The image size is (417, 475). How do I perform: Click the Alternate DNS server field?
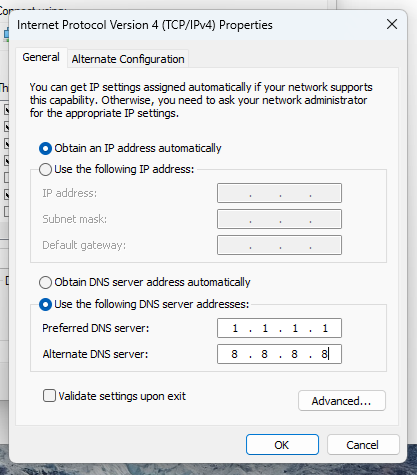point(279,354)
